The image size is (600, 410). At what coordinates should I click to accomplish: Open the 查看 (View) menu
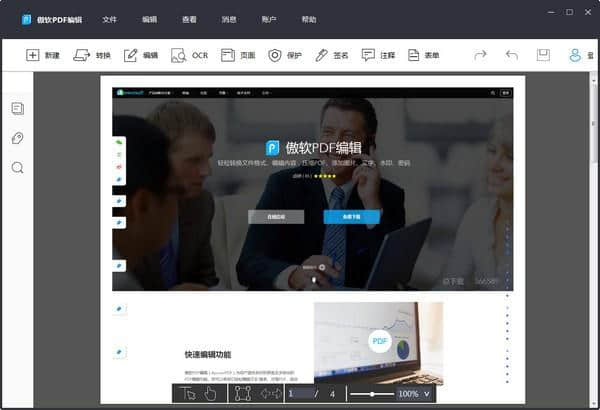[189, 19]
